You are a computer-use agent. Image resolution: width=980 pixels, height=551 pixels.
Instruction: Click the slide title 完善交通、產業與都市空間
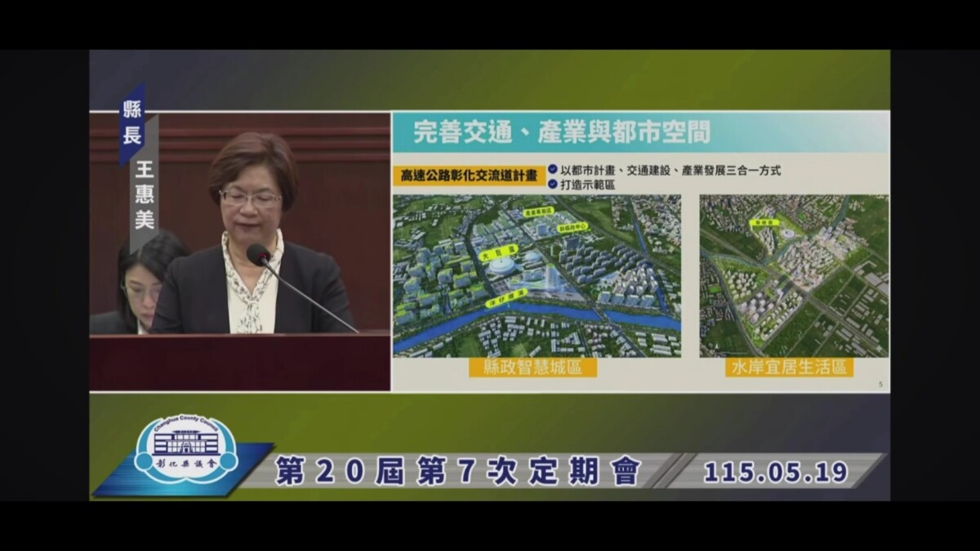(562, 132)
